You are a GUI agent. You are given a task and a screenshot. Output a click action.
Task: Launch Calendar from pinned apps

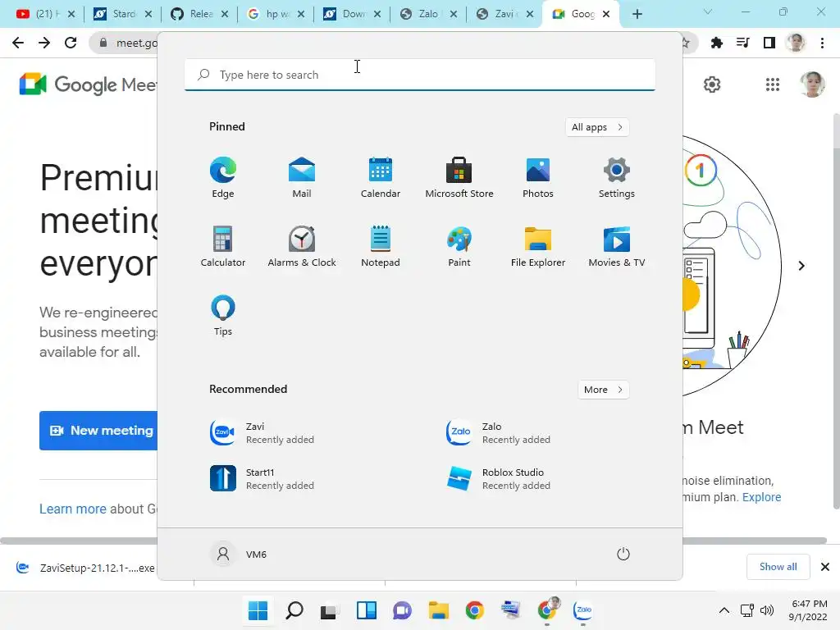point(381,177)
